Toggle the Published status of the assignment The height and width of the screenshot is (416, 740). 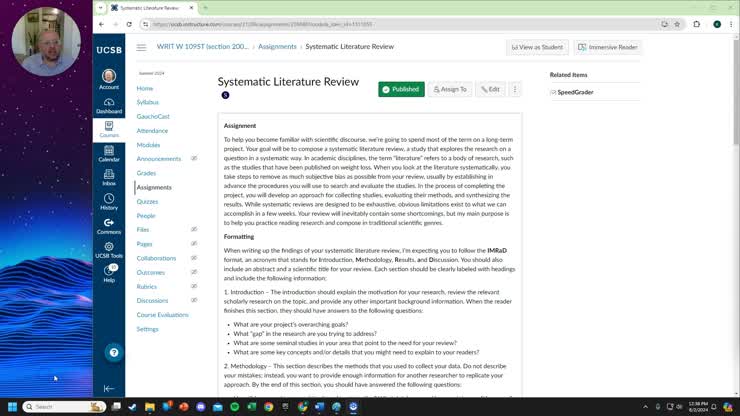click(x=401, y=89)
